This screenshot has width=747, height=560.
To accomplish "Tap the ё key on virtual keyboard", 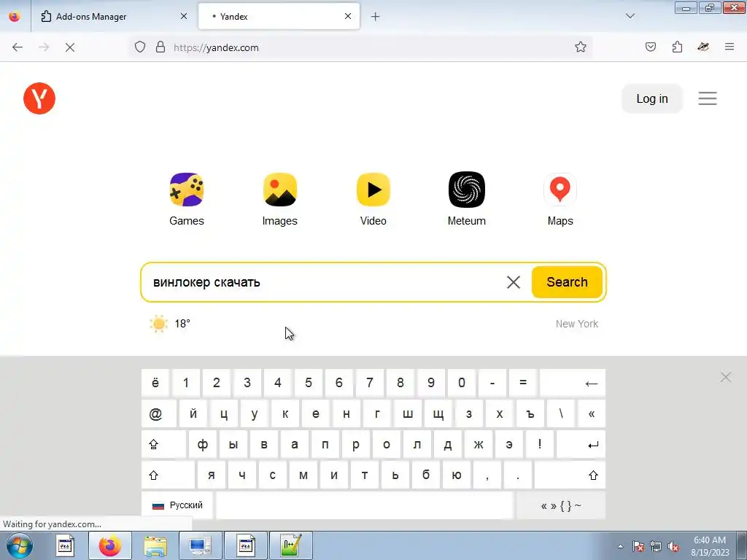I will click(x=155, y=383).
